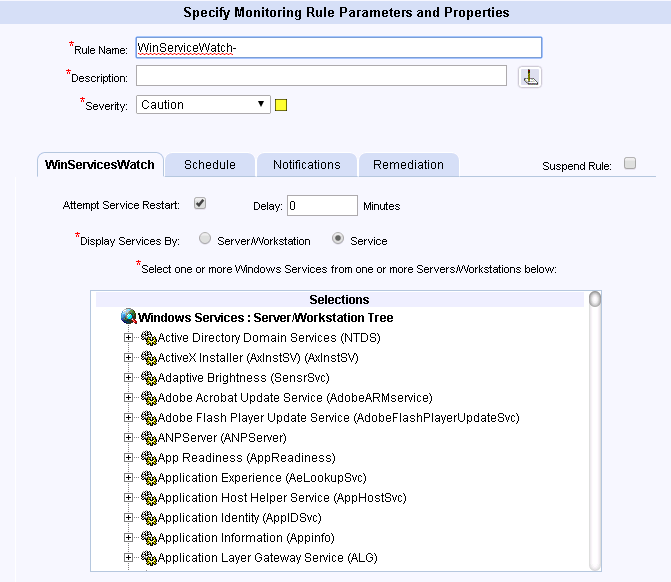The width and height of the screenshot is (671, 582).
Task: Click the yellow Caution severity color swatch
Action: point(281,105)
